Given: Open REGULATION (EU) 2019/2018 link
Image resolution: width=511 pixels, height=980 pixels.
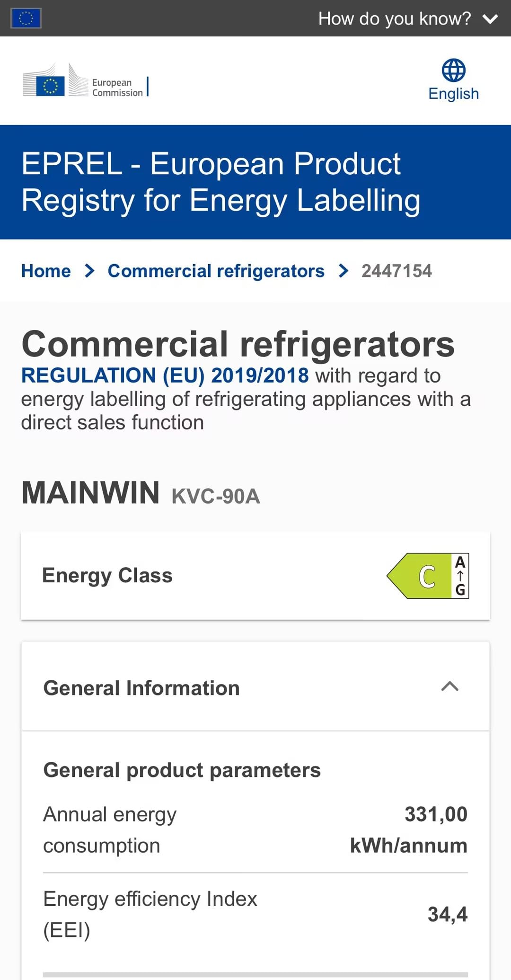Looking at the screenshot, I should click(165, 375).
